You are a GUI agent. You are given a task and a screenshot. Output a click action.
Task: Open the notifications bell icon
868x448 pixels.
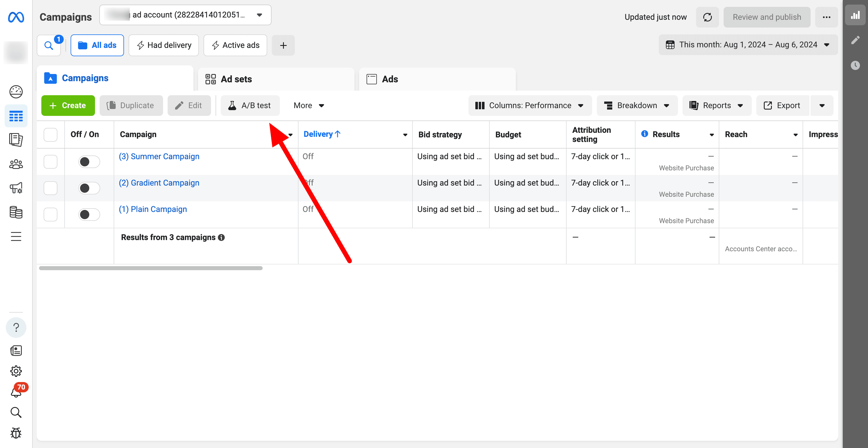pos(16,392)
